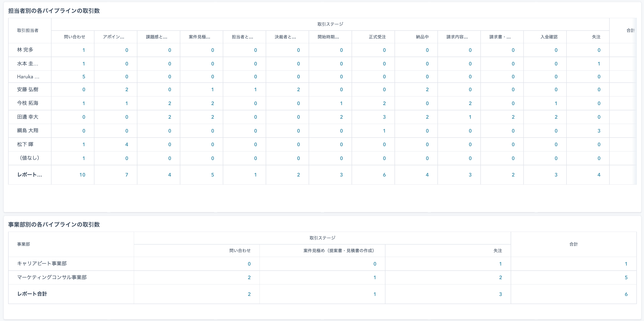This screenshot has height=321, width=644.
Task: Click the 今枝 拓海 row label
Action: [28, 103]
